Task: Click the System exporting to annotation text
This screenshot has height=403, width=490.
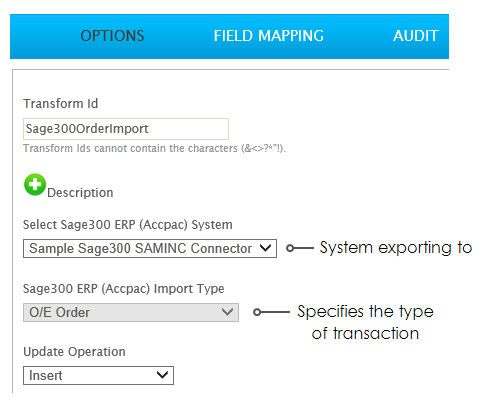Action: pos(396,248)
